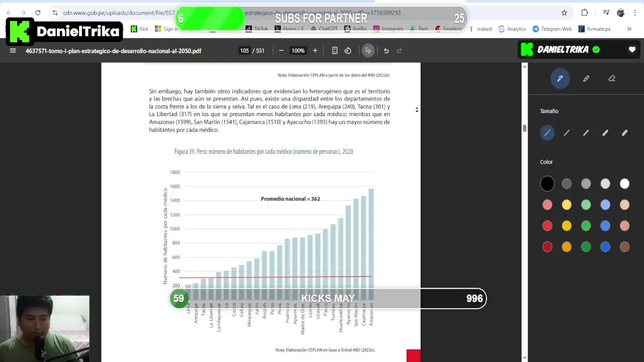Screen dimensions: 644x362
Task: Rotate the PDF counterclockwise
Action: click(x=348, y=50)
